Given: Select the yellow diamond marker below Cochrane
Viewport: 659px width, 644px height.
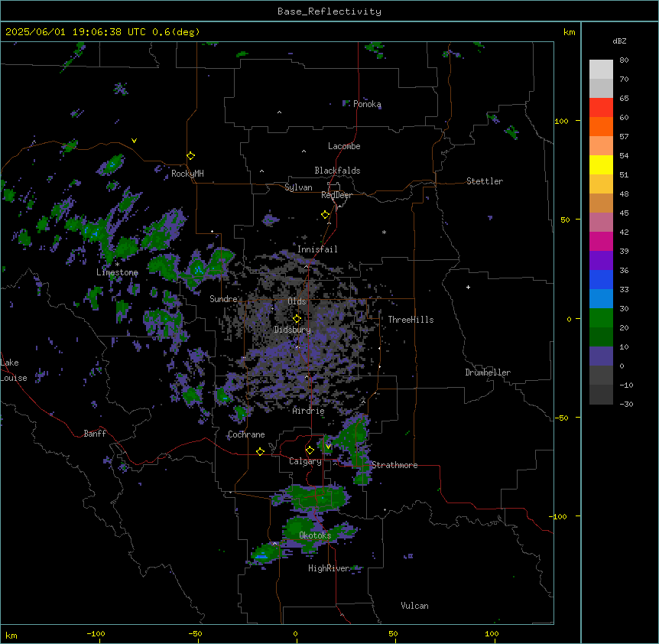Looking at the screenshot, I should 260,451.
